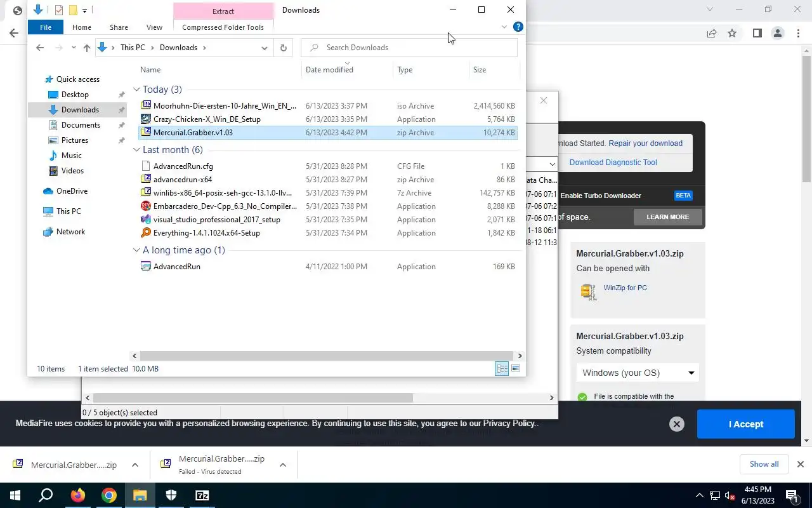The width and height of the screenshot is (812, 508).
Task: Share this page via Chrome share icon
Action: pos(712,33)
